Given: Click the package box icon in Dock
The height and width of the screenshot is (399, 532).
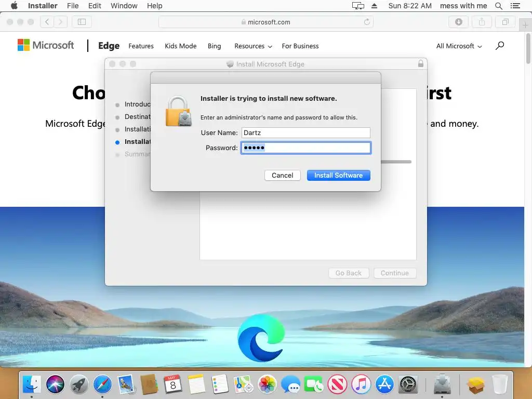Looking at the screenshot, I should pos(476,384).
